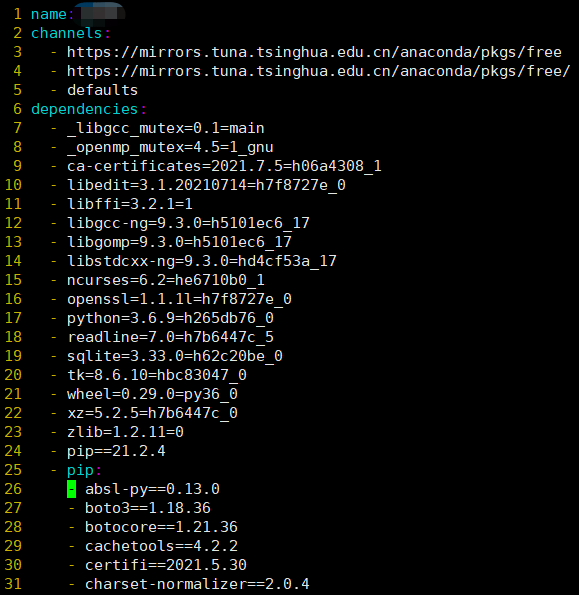Click line number 17 in the gutter
Screen dimensions: 579x595
coord(13,318)
